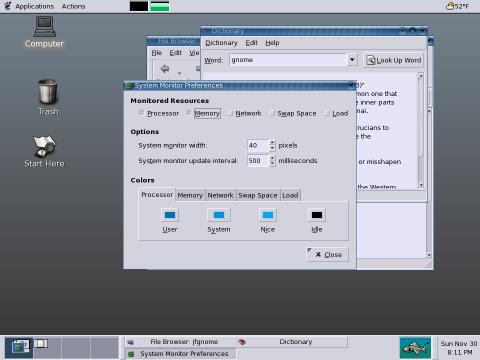480x360 pixels.
Task: Switch to the second workspace in the switcher
Action: click(47, 348)
